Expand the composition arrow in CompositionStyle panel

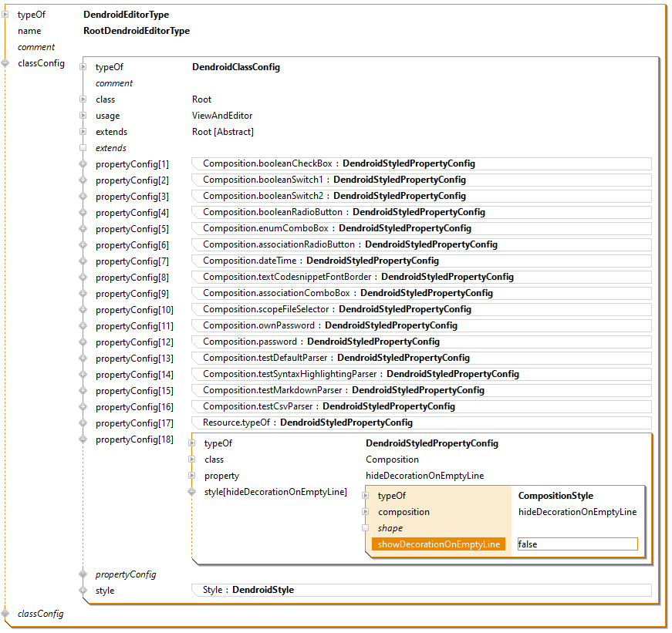point(364,512)
